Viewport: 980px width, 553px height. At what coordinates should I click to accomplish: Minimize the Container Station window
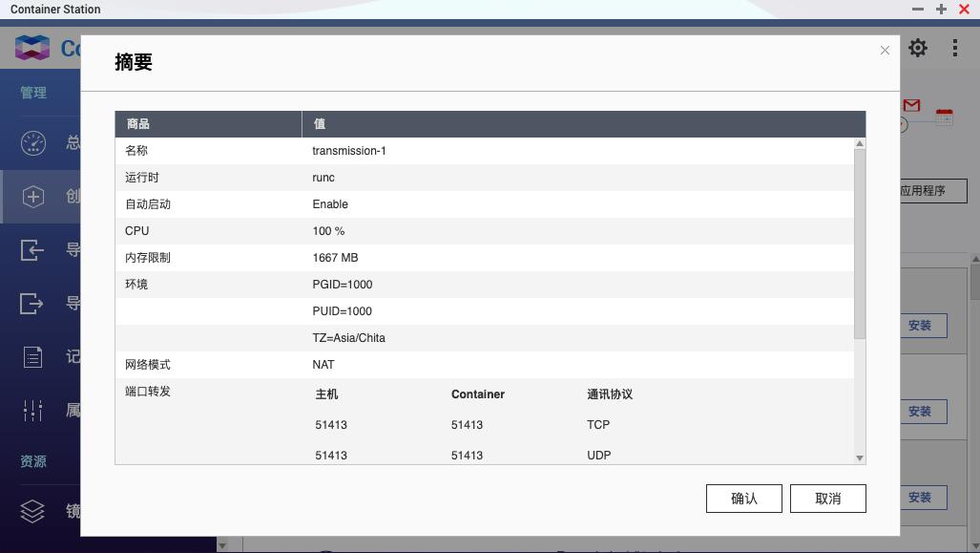[918, 9]
